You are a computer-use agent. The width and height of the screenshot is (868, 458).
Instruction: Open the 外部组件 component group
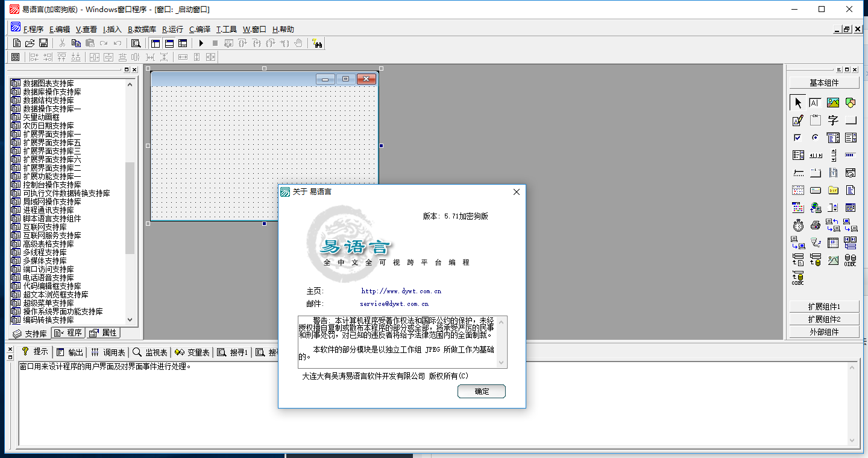pos(824,332)
